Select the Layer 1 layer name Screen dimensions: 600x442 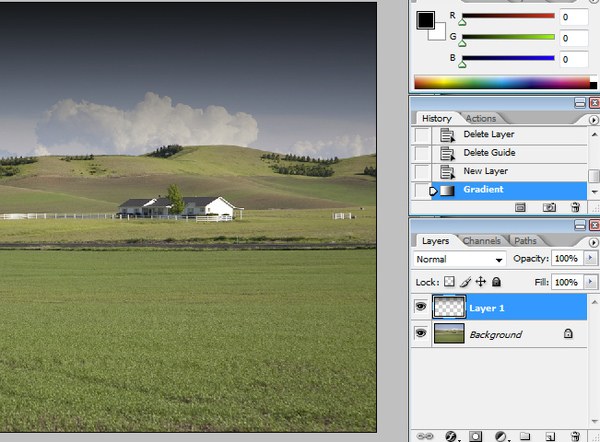487,308
